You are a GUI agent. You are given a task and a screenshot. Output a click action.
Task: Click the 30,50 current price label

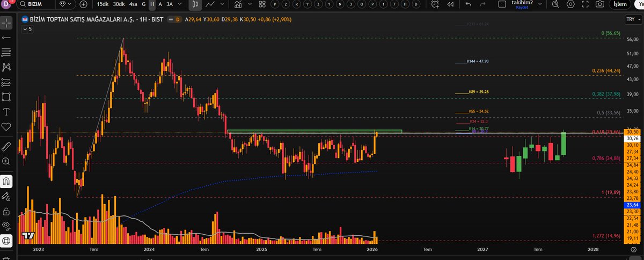(633, 132)
